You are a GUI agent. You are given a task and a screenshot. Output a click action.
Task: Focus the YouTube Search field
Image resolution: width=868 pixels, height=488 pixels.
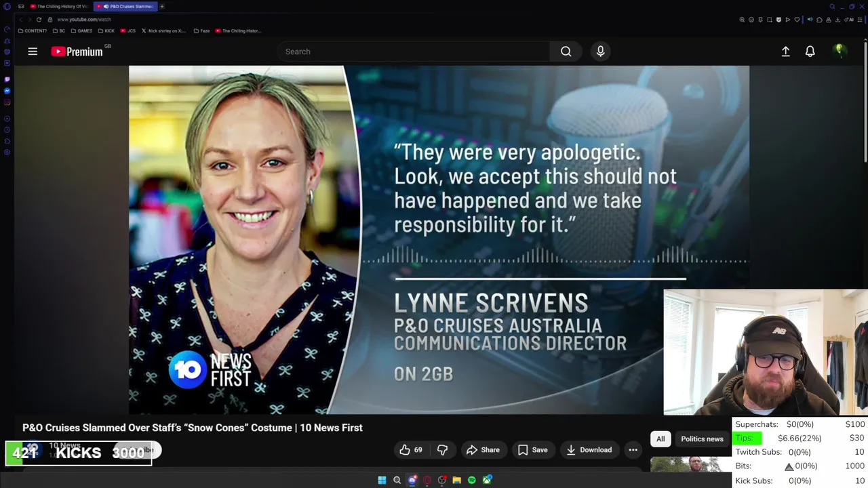(x=414, y=52)
